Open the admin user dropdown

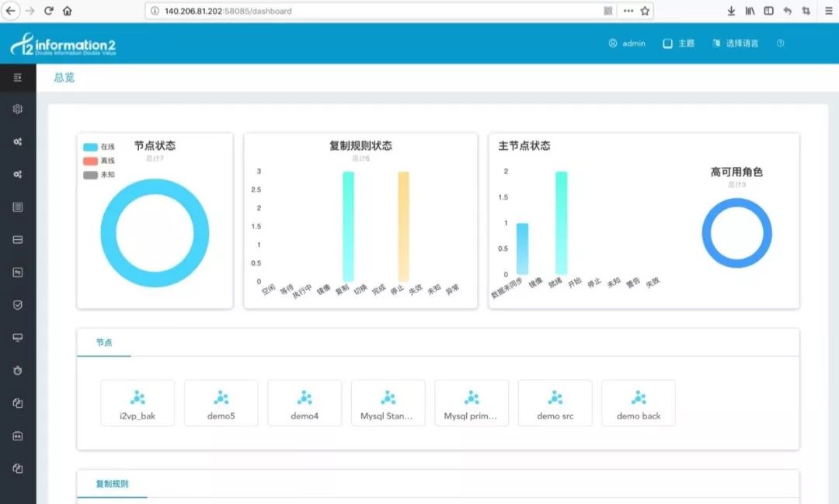(627, 43)
